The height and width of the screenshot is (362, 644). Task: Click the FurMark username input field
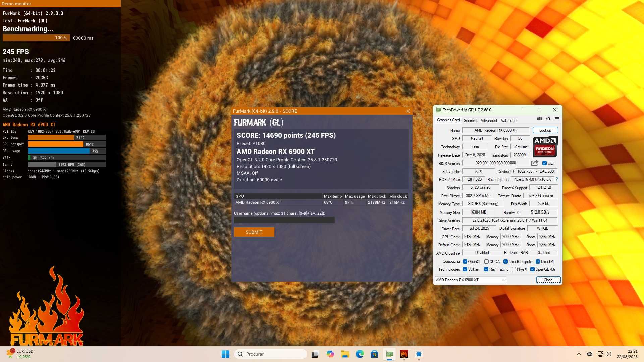284,220
